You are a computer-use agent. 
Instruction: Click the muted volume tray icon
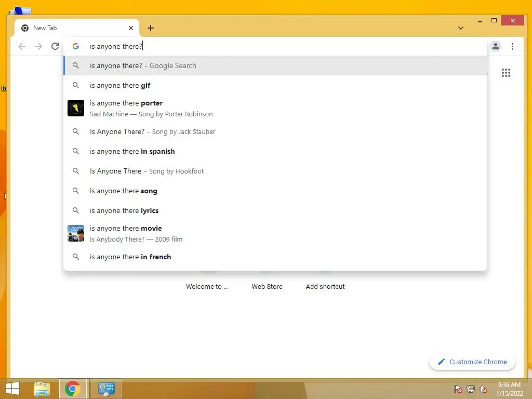coord(483,389)
